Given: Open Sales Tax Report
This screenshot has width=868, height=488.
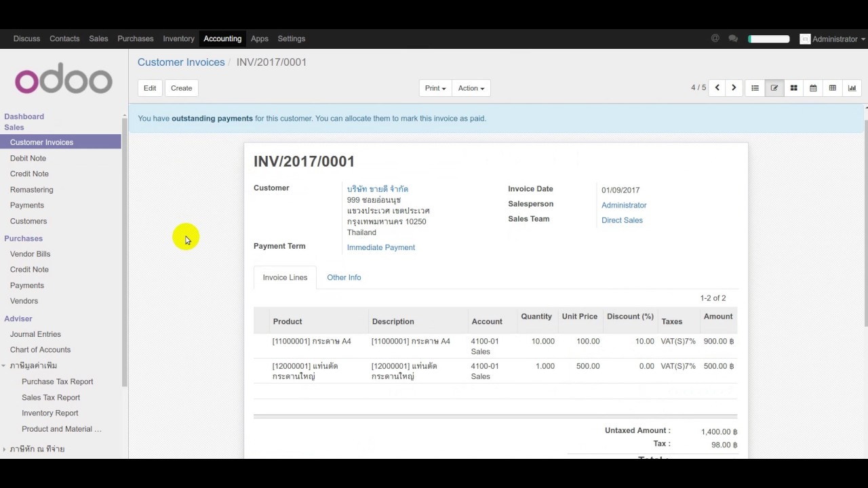Looking at the screenshot, I should [51, 398].
